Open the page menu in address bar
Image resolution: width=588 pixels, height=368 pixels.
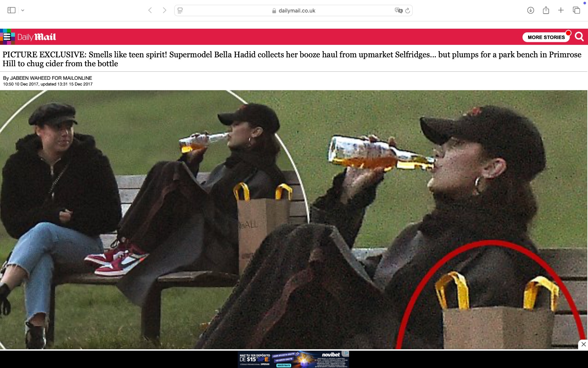[180, 10]
